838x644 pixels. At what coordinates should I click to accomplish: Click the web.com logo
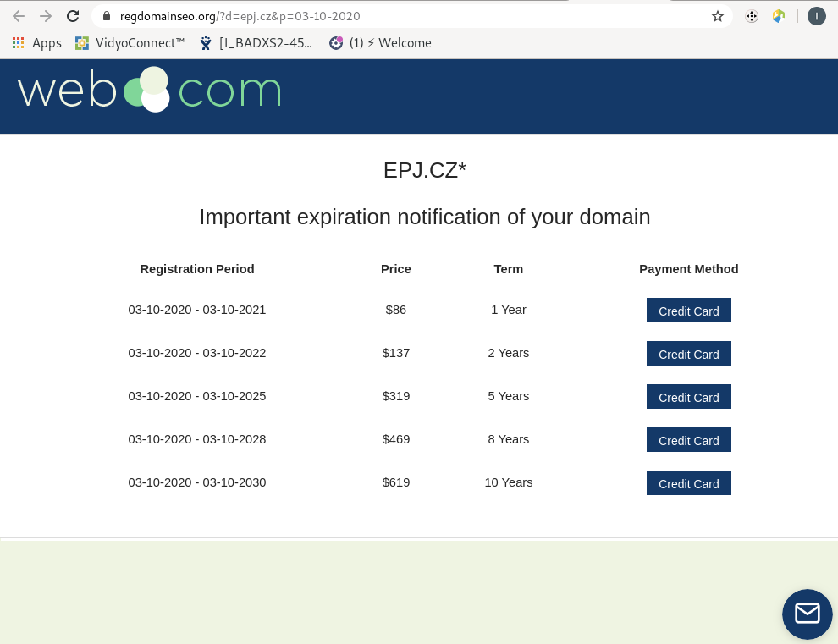[149, 90]
